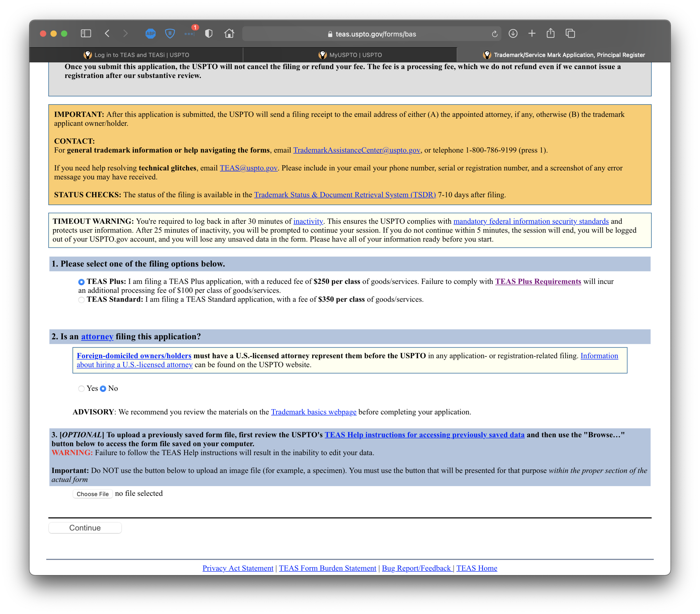The image size is (700, 614).
Task: Switch to Log in to TEAS and TEASi tab
Action: pos(136,55)
